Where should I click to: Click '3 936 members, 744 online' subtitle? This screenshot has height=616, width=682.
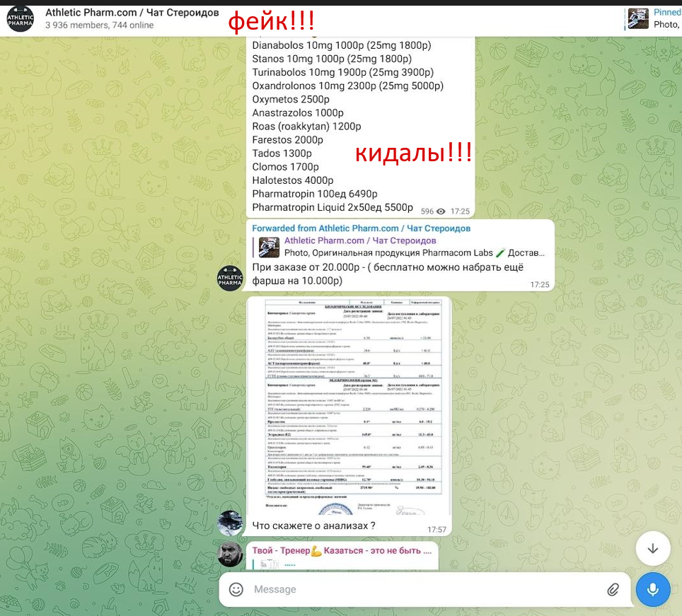pos(99,25)
